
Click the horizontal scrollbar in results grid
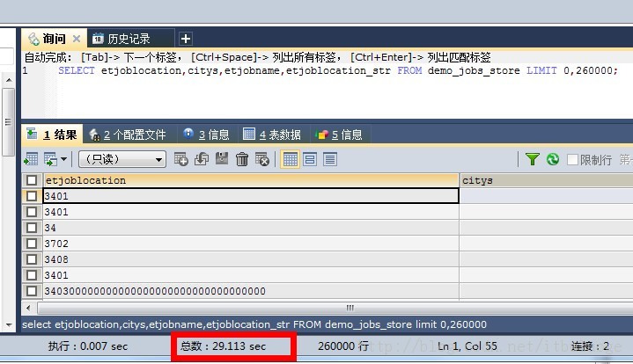[x=350, y=308]
